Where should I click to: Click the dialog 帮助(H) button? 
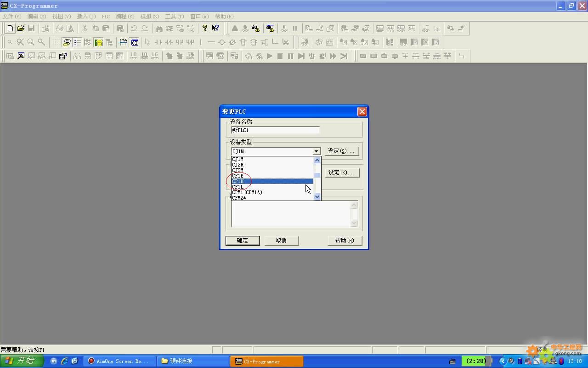(x=345, y=241)
